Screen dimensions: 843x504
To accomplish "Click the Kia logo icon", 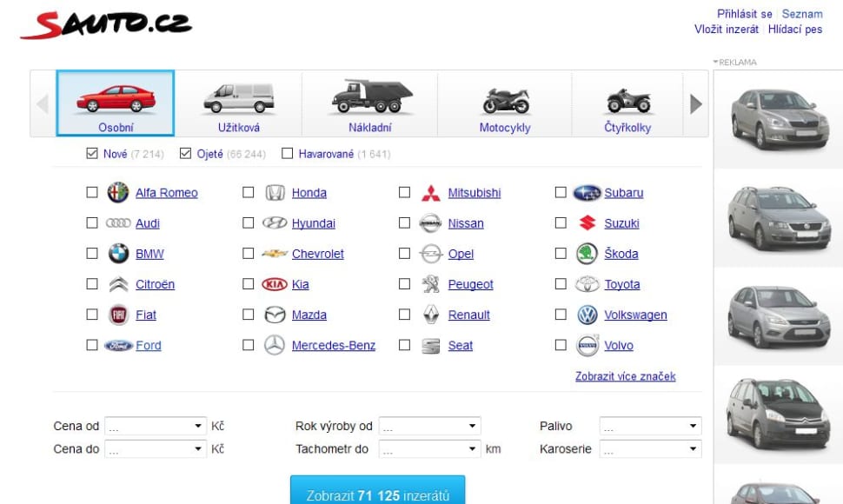I will point(275,284).
